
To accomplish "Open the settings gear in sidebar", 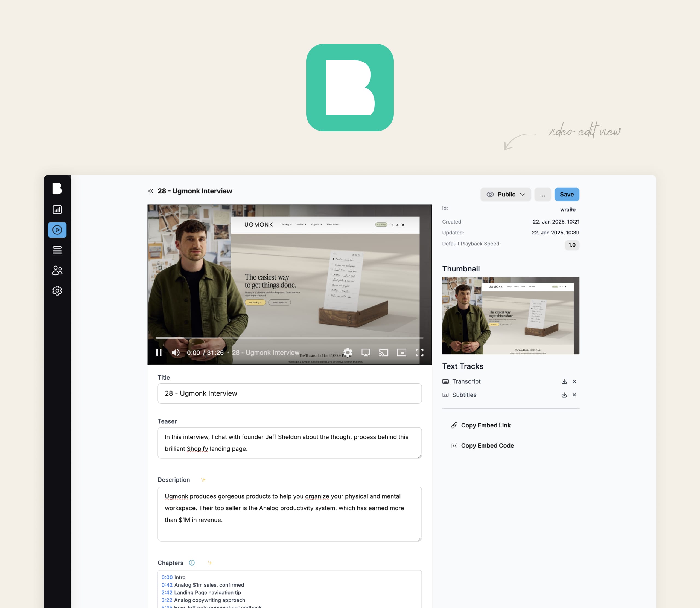I will tap(57, 291).
